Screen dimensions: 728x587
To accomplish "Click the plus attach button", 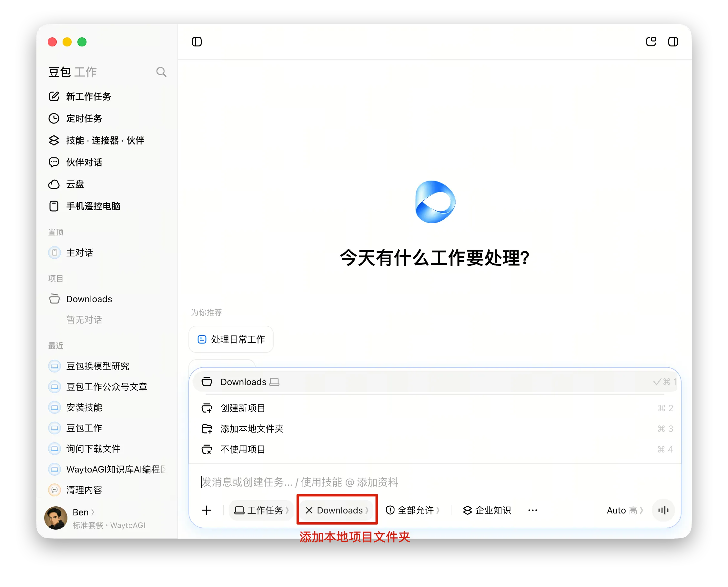I will pyautogui.click(x=206, y=510).
